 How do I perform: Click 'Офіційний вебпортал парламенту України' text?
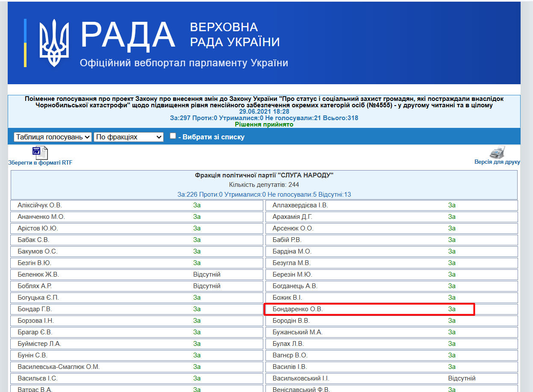coord(184,63)
